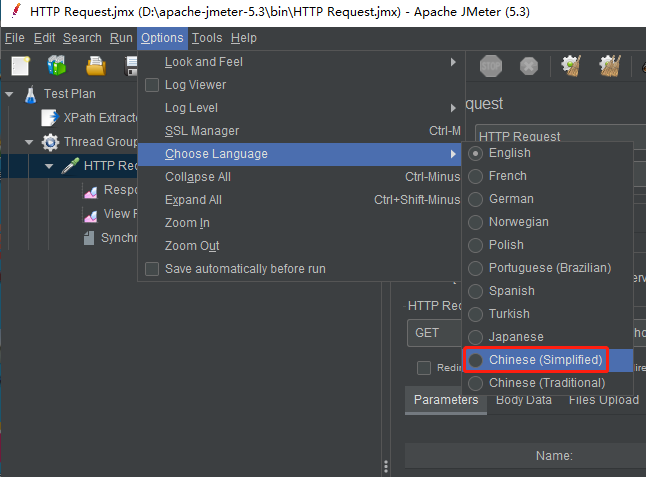Click Expand All menu entry
Screen dimensions: 646x477
300,201
